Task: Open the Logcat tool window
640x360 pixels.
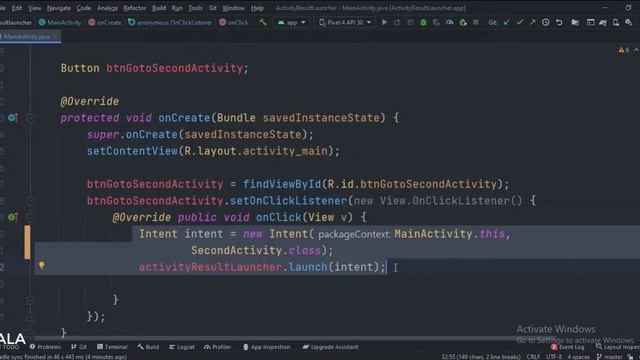Action: pyautogui.click(x=182, y=347)
